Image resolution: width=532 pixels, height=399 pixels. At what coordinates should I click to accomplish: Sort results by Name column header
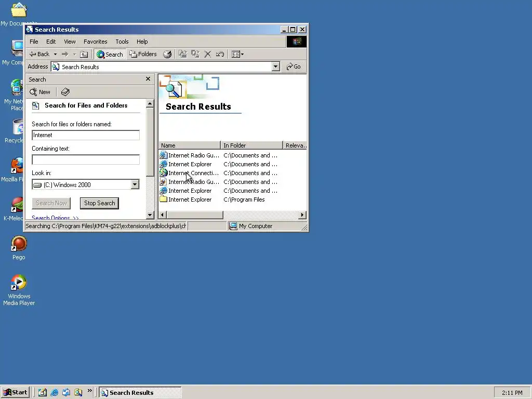tap(189, 145)
